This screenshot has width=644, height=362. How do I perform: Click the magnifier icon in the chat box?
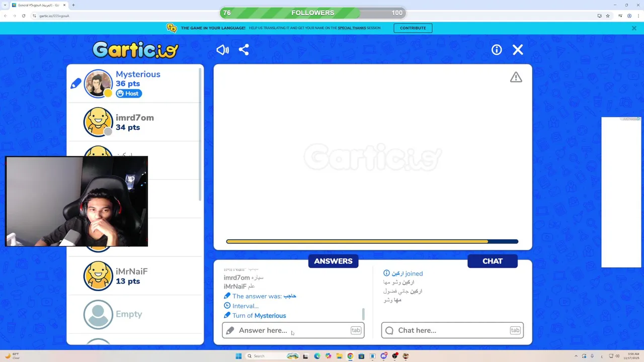(x=389, y=330)
